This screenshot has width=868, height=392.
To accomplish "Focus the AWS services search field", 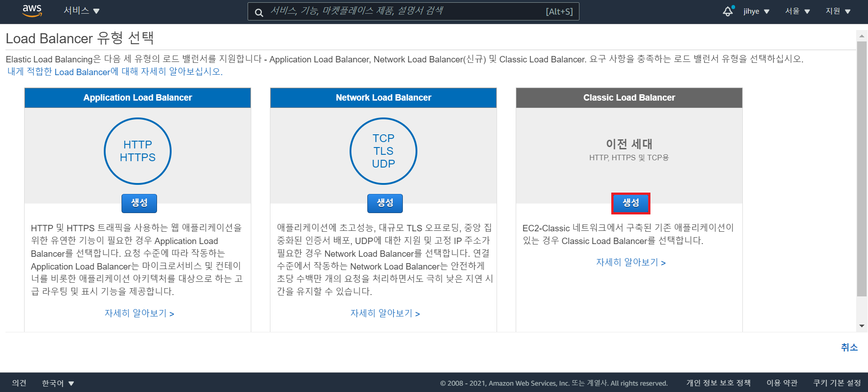I will pyautogui.click(x=413, y=11).
